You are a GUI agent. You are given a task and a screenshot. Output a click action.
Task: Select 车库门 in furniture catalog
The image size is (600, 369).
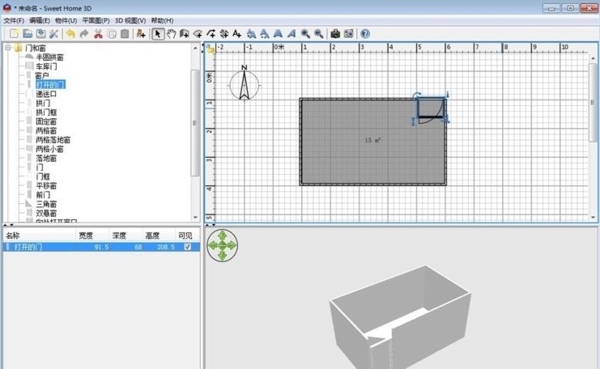(46, 66)
